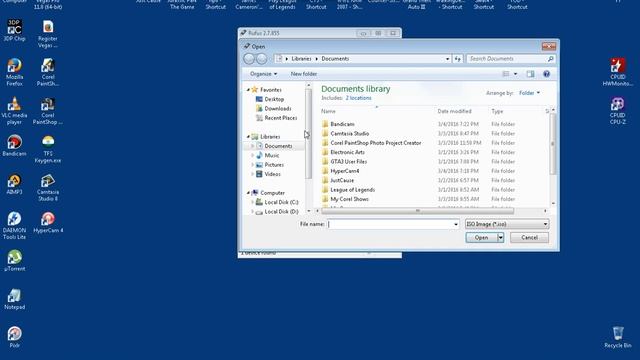Select Downloads in Favorites

278,109
